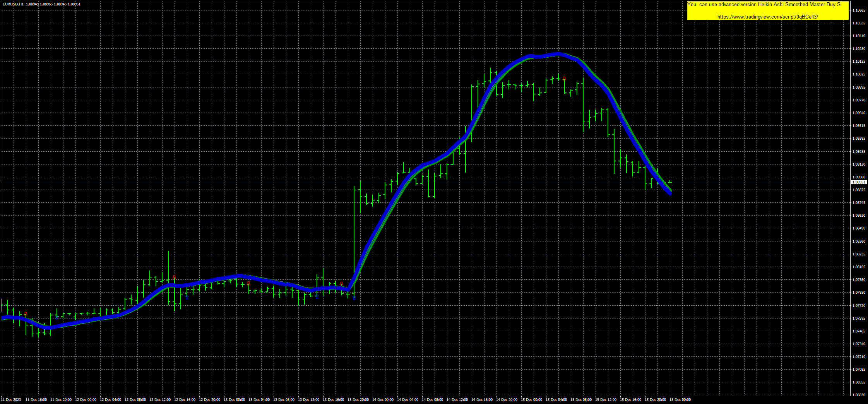Click the '13 Dec 04:00' time axis label
Screen dimensions: 868x404
259,400
